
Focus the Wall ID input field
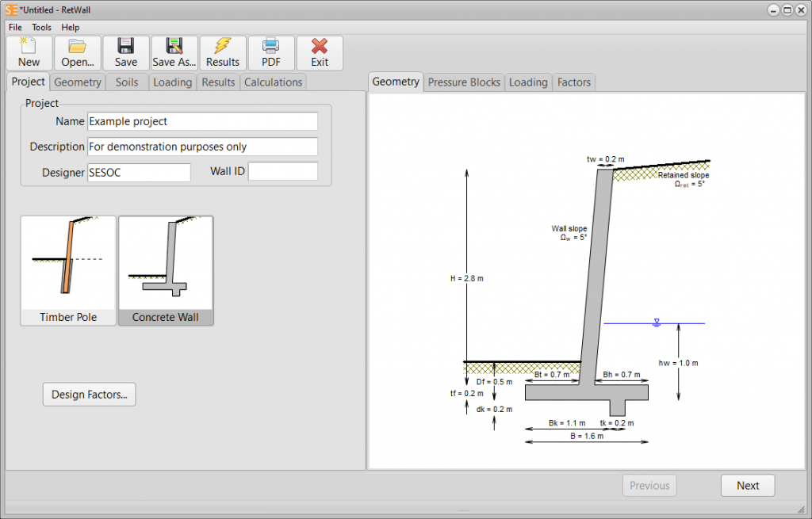(282, 172)
